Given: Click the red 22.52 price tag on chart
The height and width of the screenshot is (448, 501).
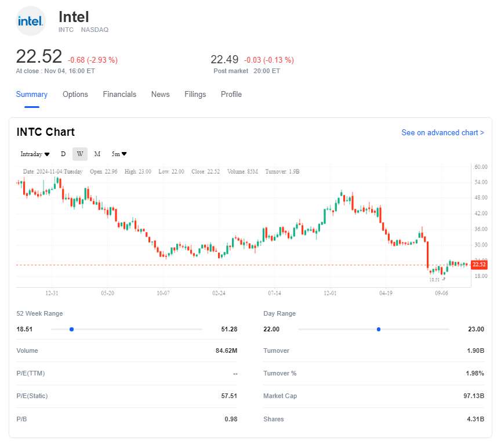Looking at the screenshot, I should point(478,265).
